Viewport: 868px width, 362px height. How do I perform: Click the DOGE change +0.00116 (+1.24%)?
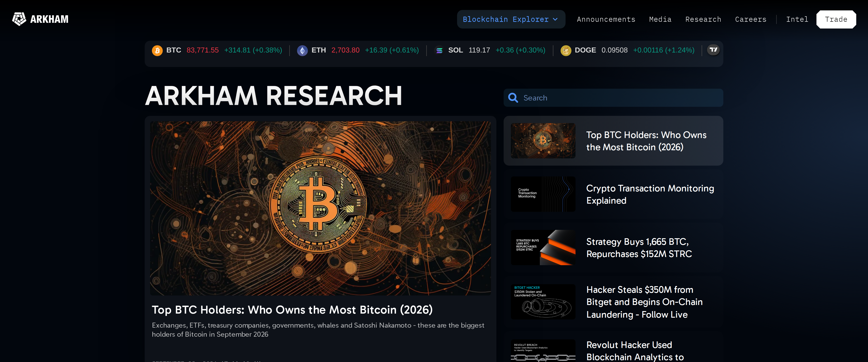click(664, 50)
